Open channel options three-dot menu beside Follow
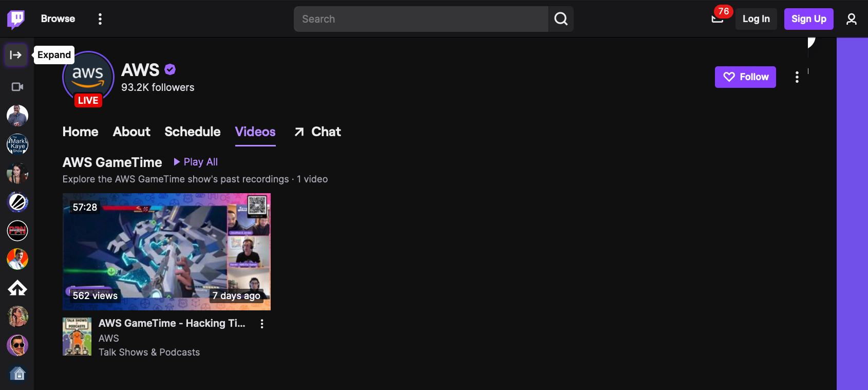 [x=797, y=77]
